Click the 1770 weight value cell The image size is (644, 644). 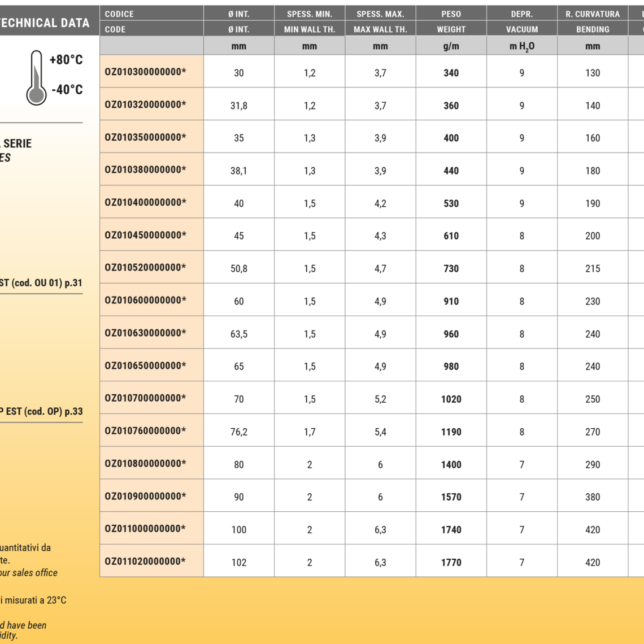pyautogui.click(x=451, y=562)
